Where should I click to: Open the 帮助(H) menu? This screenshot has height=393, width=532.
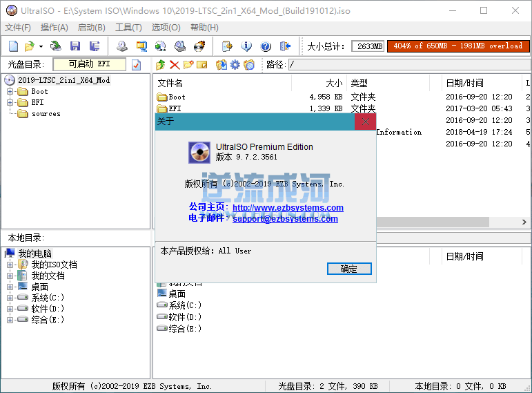click(204, 28)
